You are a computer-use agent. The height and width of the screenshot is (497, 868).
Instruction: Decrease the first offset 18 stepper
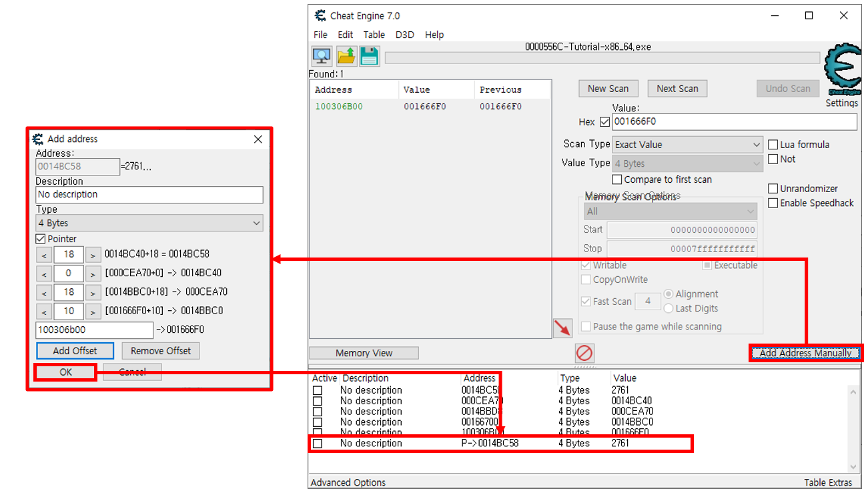[43, 255]
